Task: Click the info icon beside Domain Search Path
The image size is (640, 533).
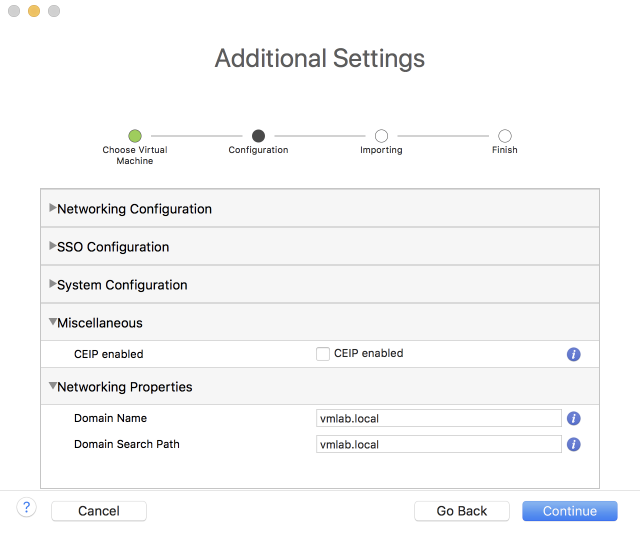Action: point(574,444)
